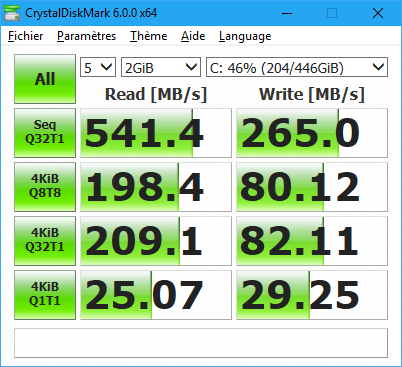Viewport: 402px width, 367px height.
Task: Click the CrystalDiskMark title bar icon
Action: [x=12, y=13]
